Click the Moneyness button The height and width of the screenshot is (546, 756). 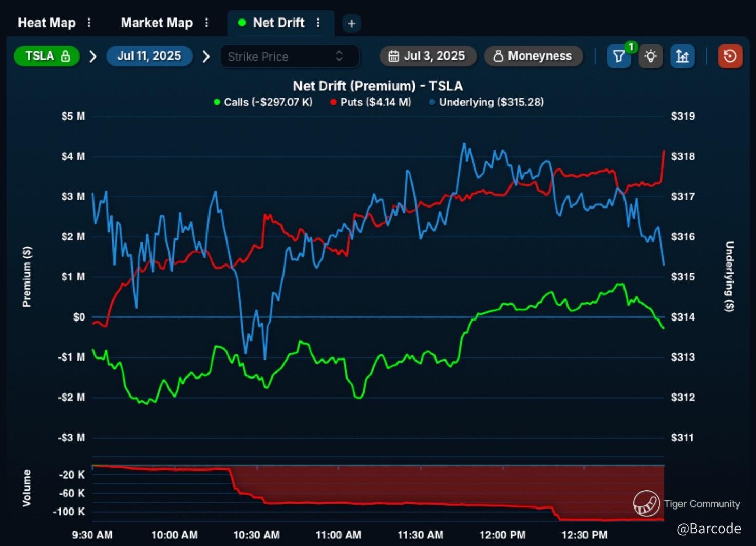[533, 56]
